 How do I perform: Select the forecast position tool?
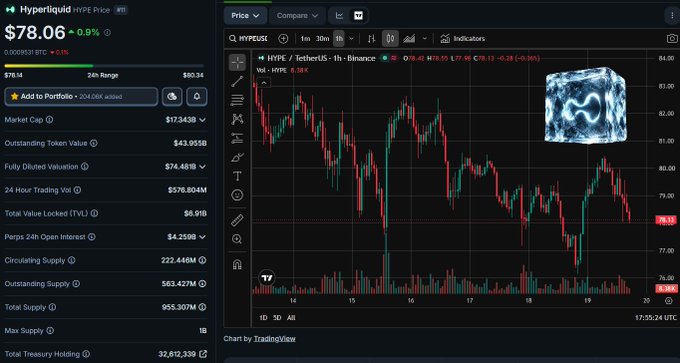pos(237,138)
